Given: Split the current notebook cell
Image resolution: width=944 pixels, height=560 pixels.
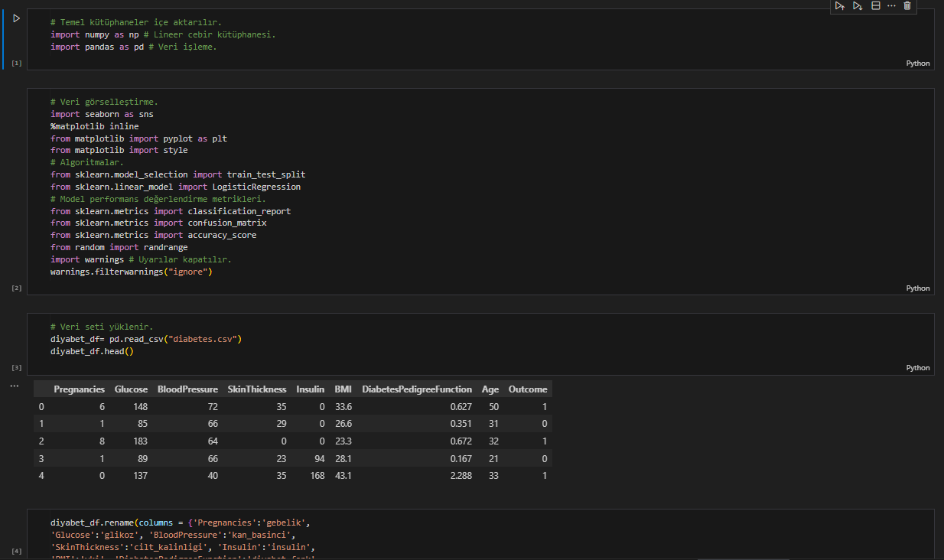Looking at the screenshot, I should (876, 6).
